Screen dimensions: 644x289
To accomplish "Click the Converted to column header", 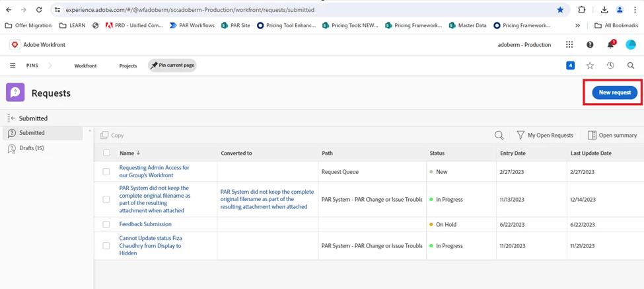I will [236, 153].
